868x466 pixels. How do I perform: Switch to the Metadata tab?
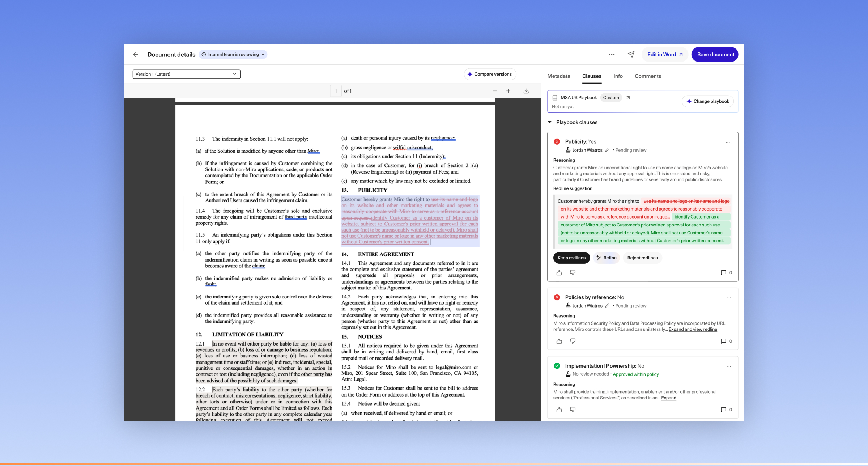pyautogui.click(x=558, y=76)
